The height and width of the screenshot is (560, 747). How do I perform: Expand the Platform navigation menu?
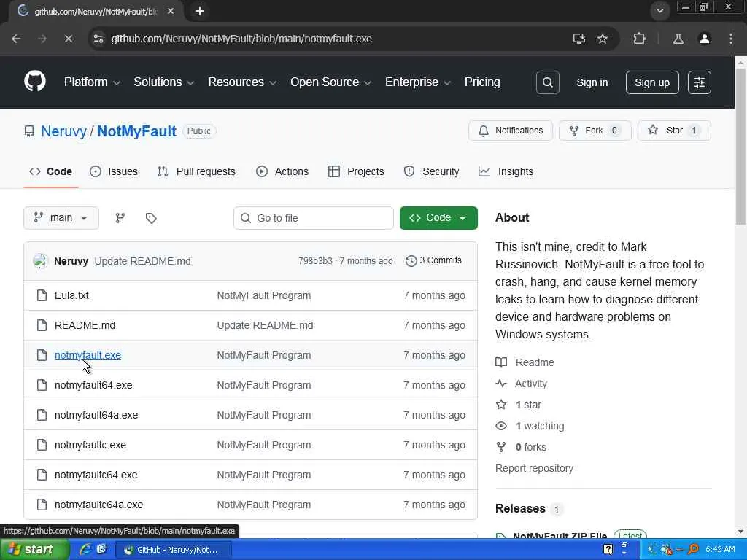click(x=92, y=82)
